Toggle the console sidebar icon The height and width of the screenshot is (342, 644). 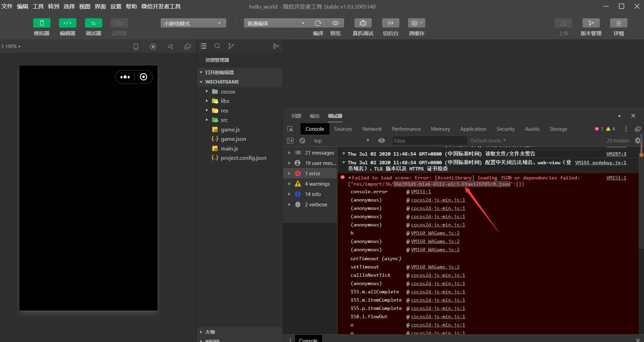[x=290, y=141]
